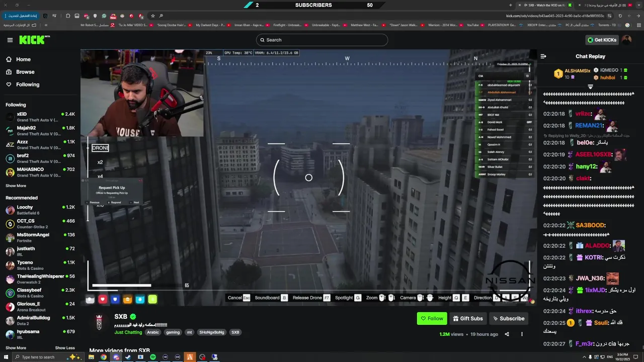The height and width of the screenshot is (362, 644).
Task: Select the mt tag
Action: coord(190,332)
